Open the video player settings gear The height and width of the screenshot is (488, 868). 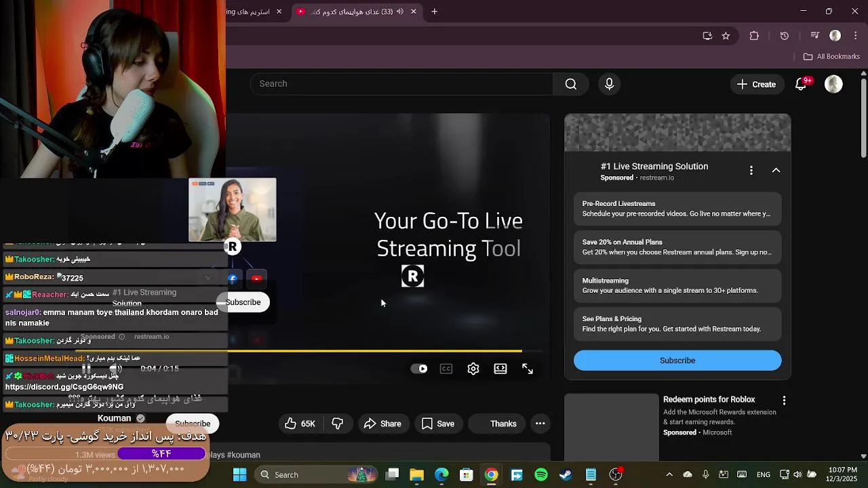pos(473,369)
